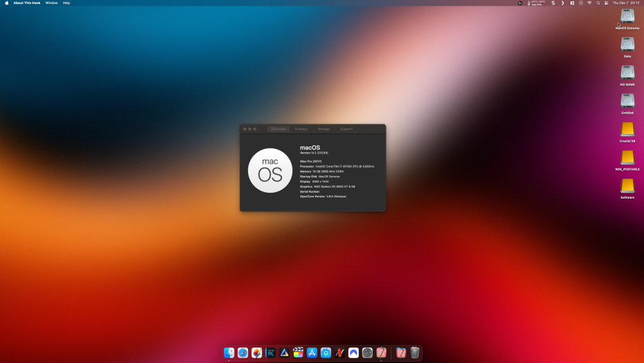
Task: Open the App Store Dock icon
Action: click(x=312, y=353)
